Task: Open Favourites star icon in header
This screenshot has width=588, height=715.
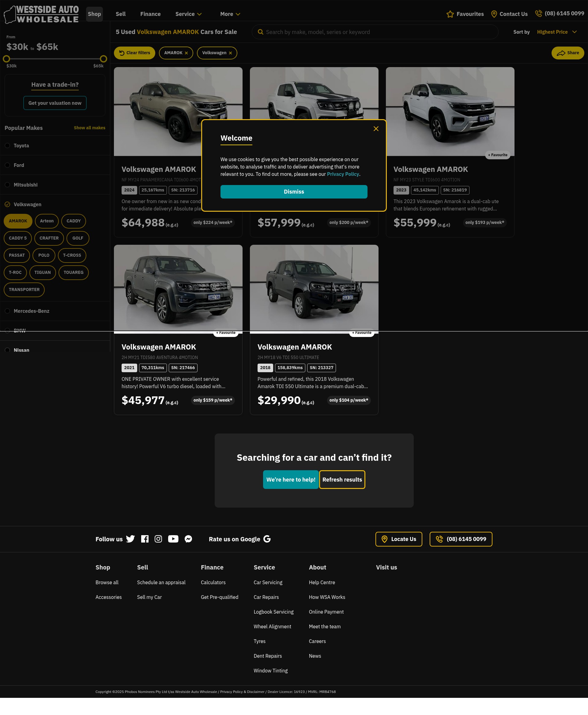Action: [x=450, y=14]
